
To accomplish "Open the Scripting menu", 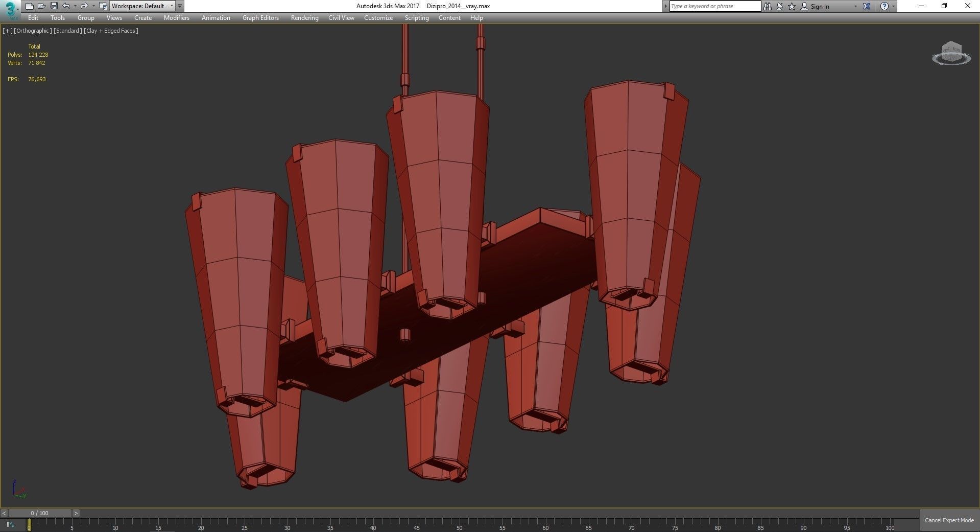I will tap(417, 18).
